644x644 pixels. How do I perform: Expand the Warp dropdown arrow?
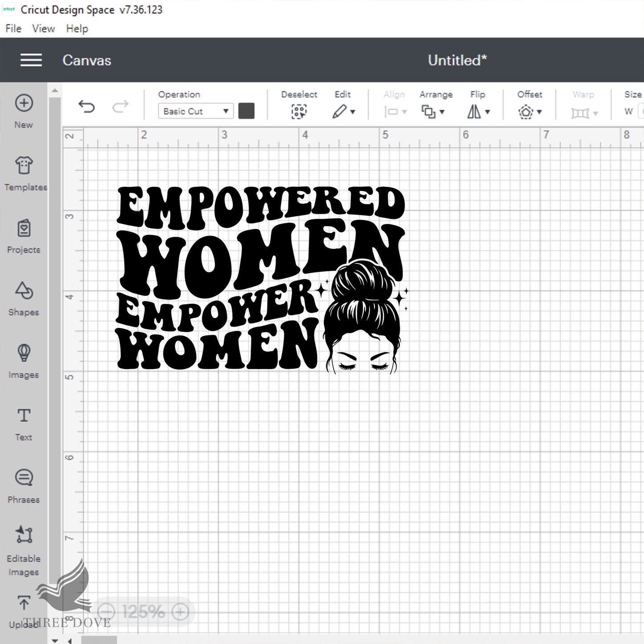click(x=595, y=114)
